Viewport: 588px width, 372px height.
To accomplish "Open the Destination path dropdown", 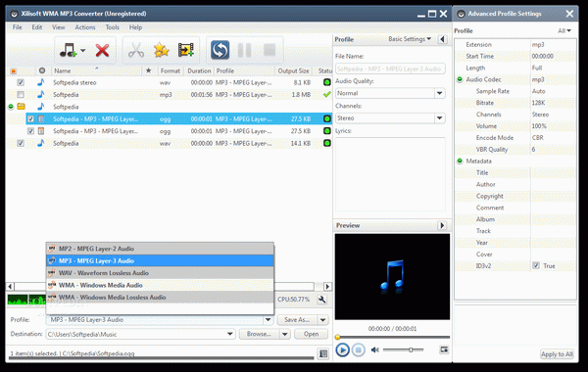I will pos(230,334).
